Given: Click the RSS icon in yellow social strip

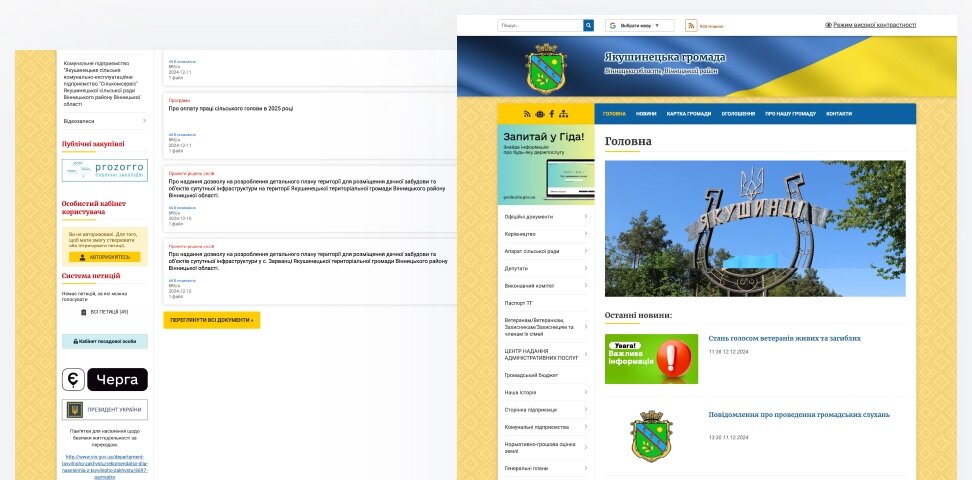Looking at the screenshot, I should pyautogui.click(x=527, y=114).
